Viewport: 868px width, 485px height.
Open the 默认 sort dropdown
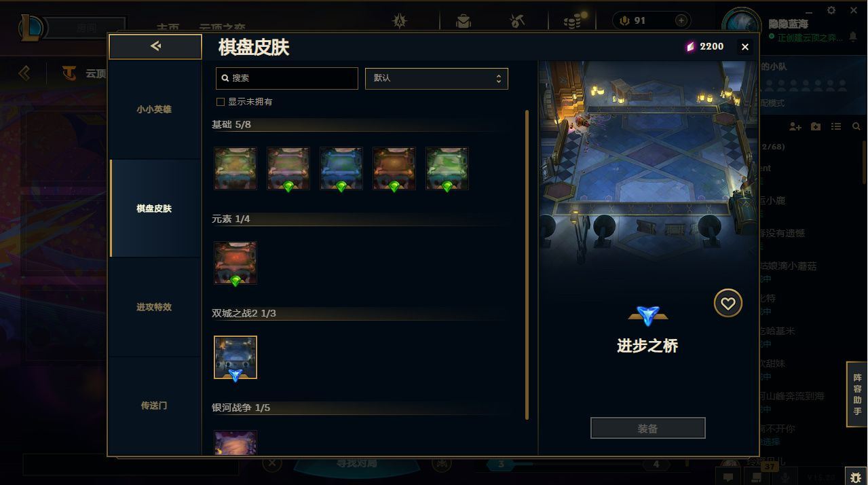pos(436,78)
